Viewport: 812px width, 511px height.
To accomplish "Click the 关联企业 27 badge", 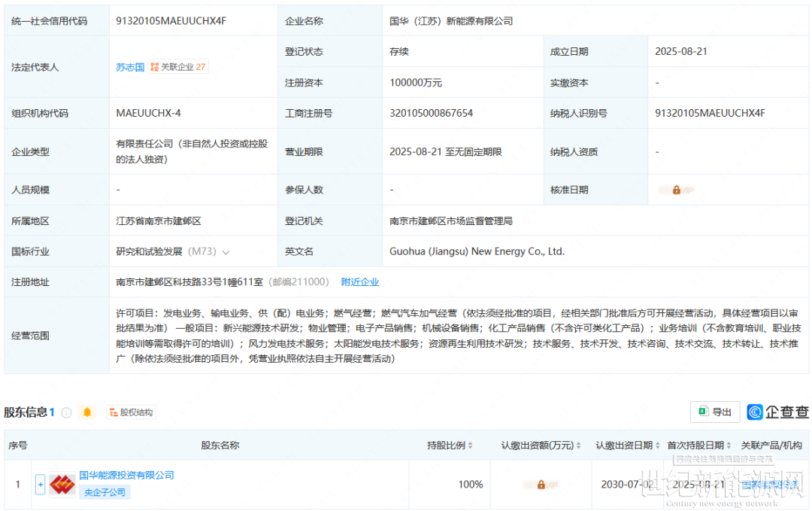I will pyautogui.click(x=178, y=67).
